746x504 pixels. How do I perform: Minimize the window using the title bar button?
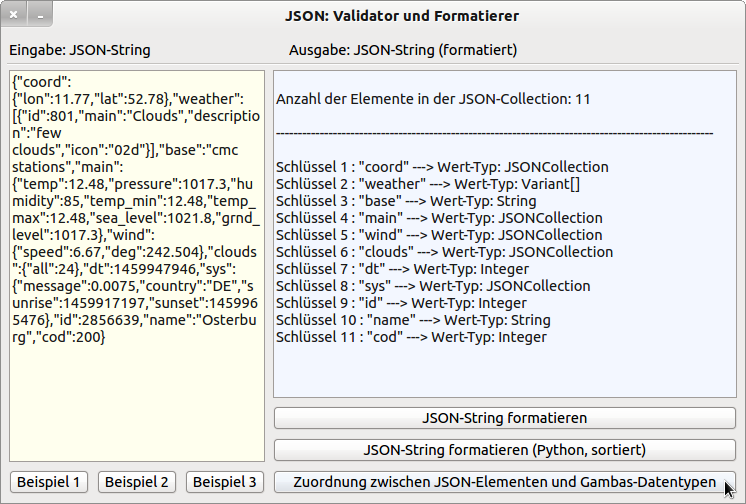click(40, 16)
